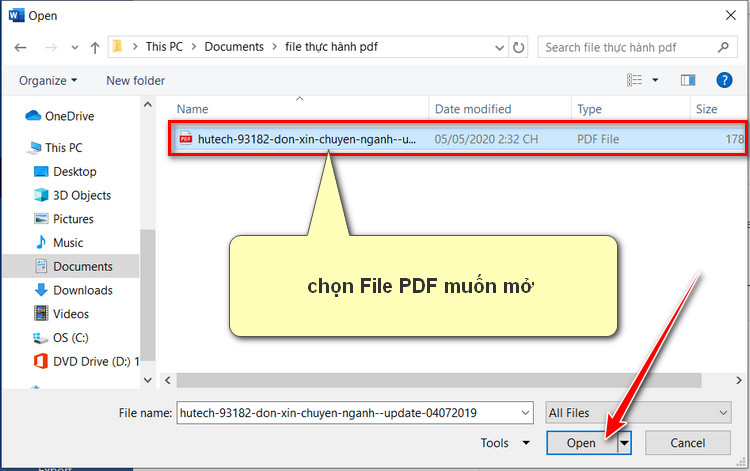The width and height of the screenshot is (750, 471).
Task: Open the view options dropdown arrow
Action: (655, 80)
